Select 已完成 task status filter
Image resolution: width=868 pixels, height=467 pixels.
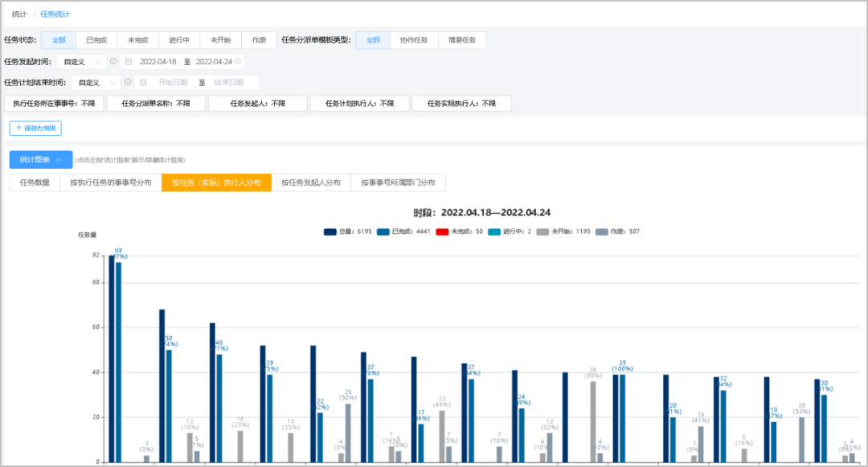pos(96,40)
